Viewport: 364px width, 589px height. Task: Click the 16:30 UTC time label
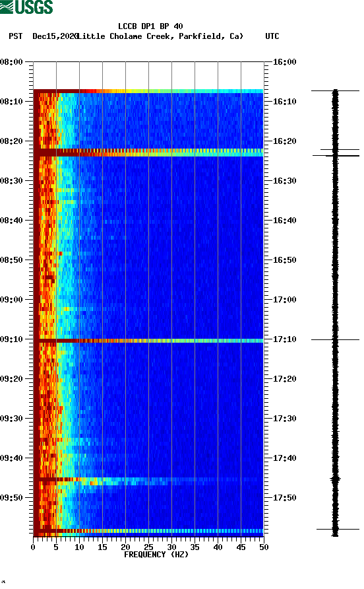[x=284, y=181]
